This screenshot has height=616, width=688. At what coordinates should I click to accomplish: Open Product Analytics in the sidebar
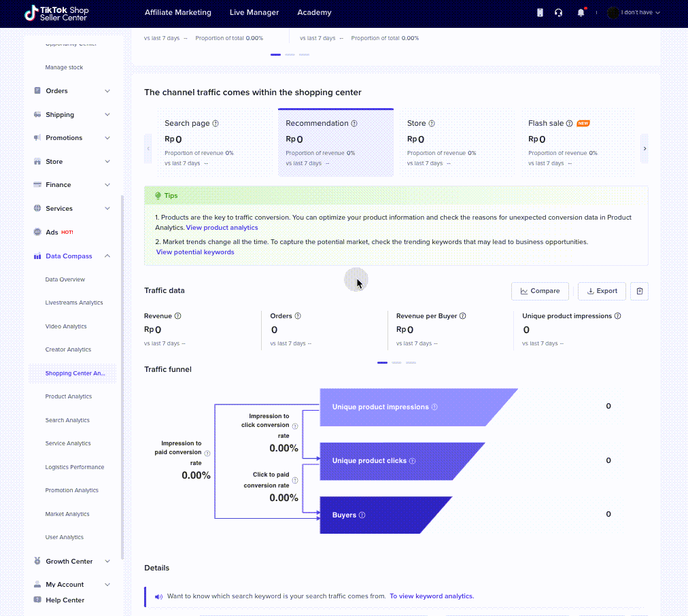pos(69,396)
